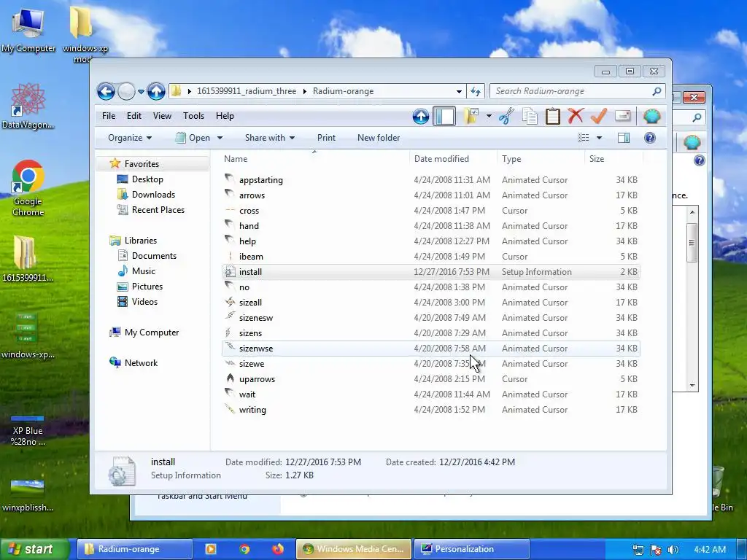Select the install setup information file

[430, 272]
